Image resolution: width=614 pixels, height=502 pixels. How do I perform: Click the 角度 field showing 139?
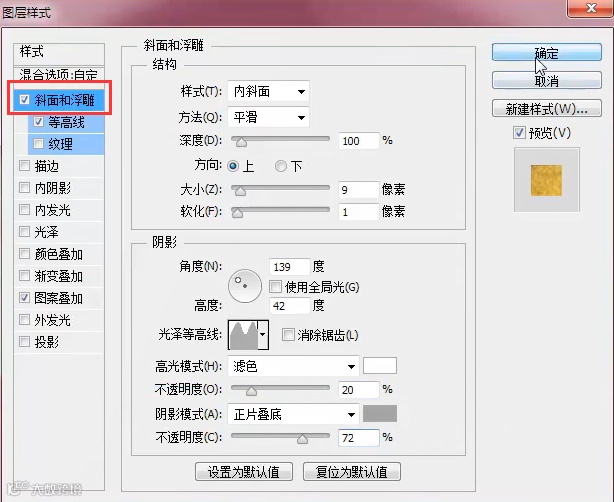click(x=290, y=267)
